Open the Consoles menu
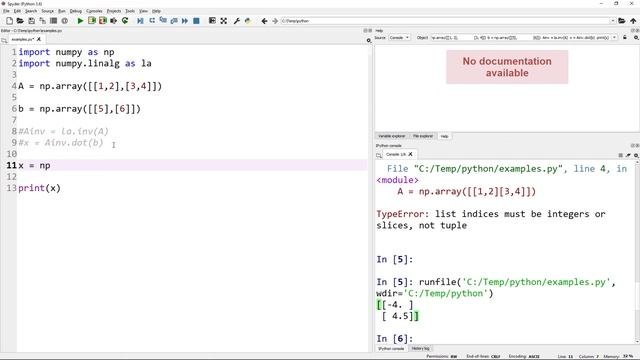The width and height of the screenshot is (640, 360). click(94, 11)
